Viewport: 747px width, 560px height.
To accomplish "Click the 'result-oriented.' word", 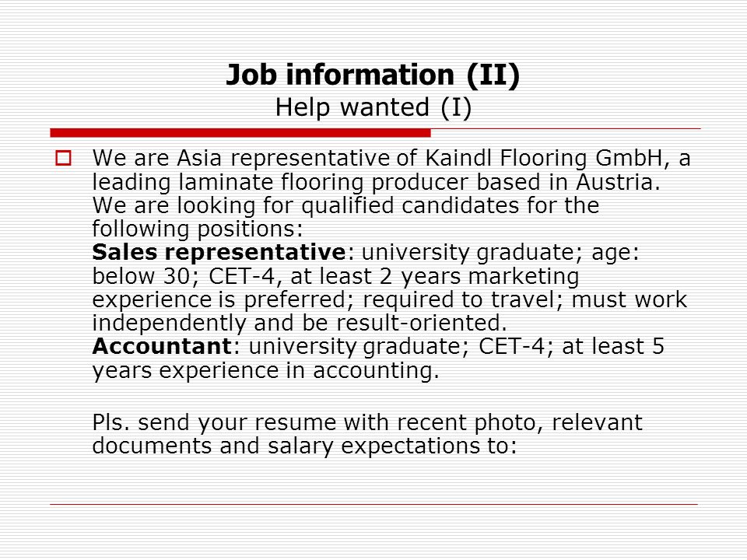I will (x=422, y=323).
